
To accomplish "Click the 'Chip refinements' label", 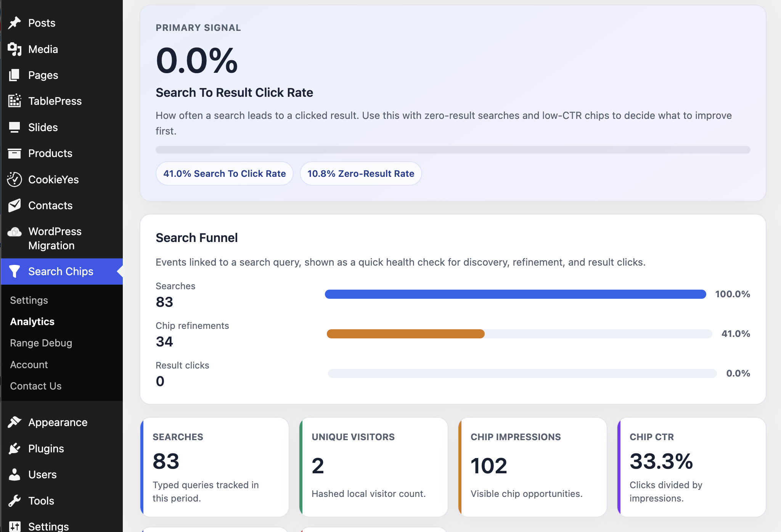I will [x=192, y=326].
